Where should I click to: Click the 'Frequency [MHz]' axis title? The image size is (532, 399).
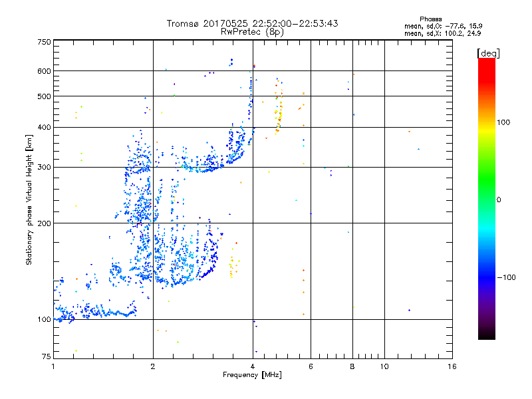point(252,375)
